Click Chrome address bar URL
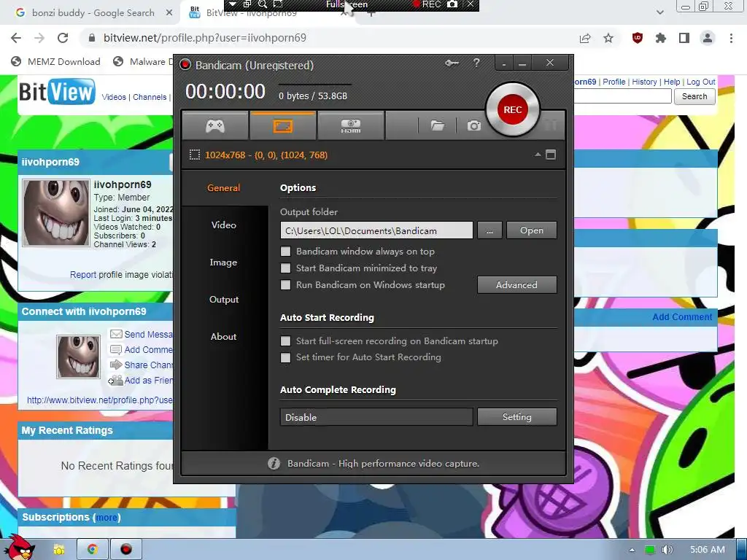This screenshot has height=560, width=747. [205, 38]
